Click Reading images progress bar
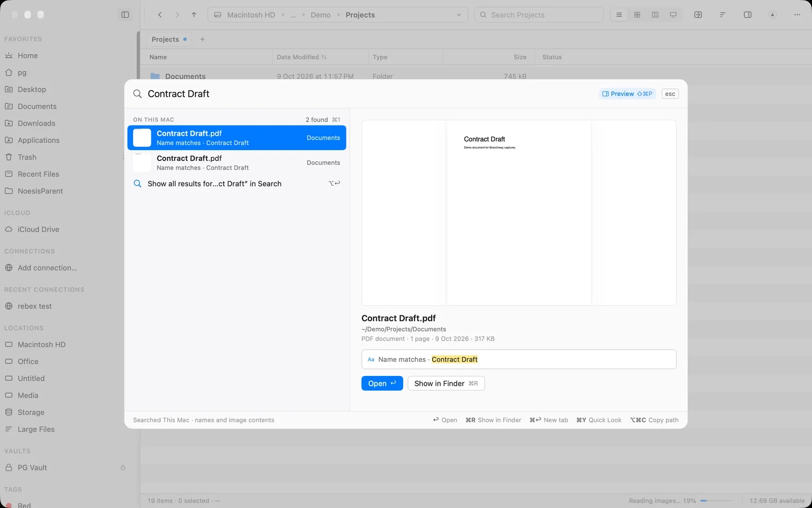Screen dimensions: 812x508 716,501
